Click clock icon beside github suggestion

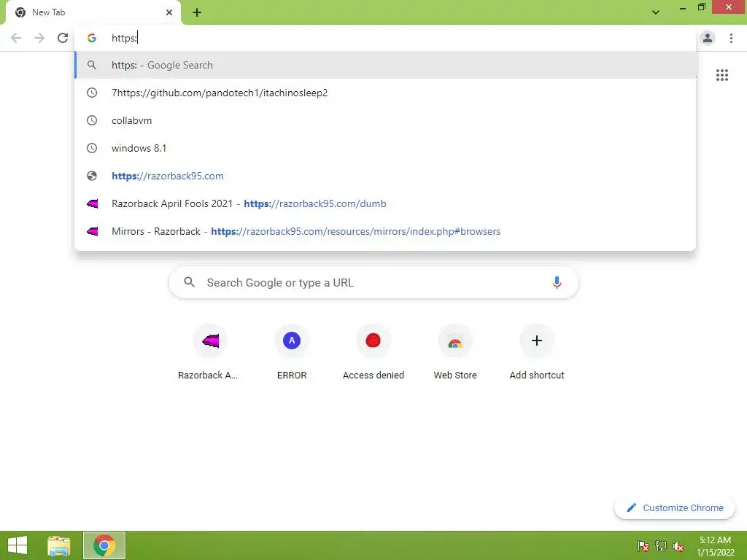92,93
